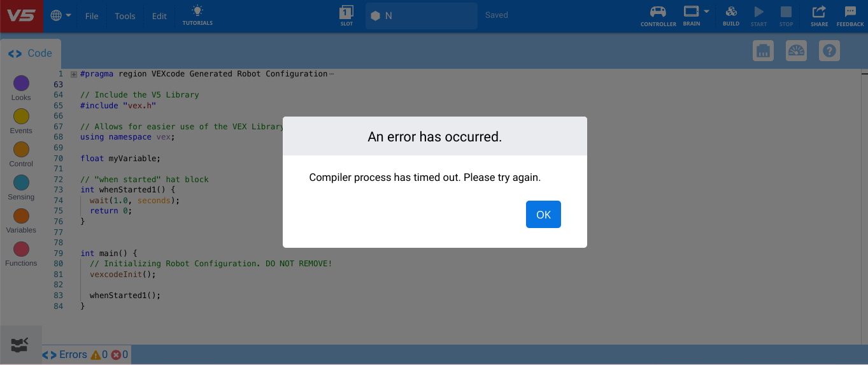
Task: Click the Brain status icon
Action: pos(691,16)
